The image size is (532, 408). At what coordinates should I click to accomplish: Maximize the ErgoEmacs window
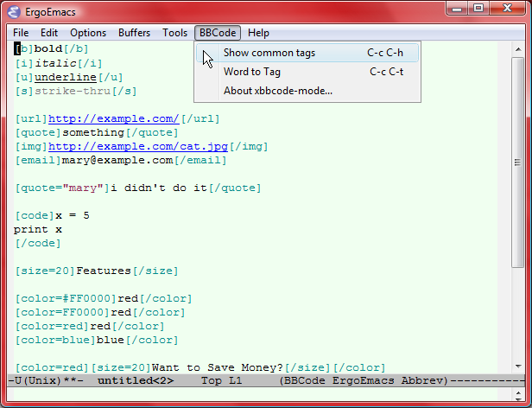click(478, 9)
